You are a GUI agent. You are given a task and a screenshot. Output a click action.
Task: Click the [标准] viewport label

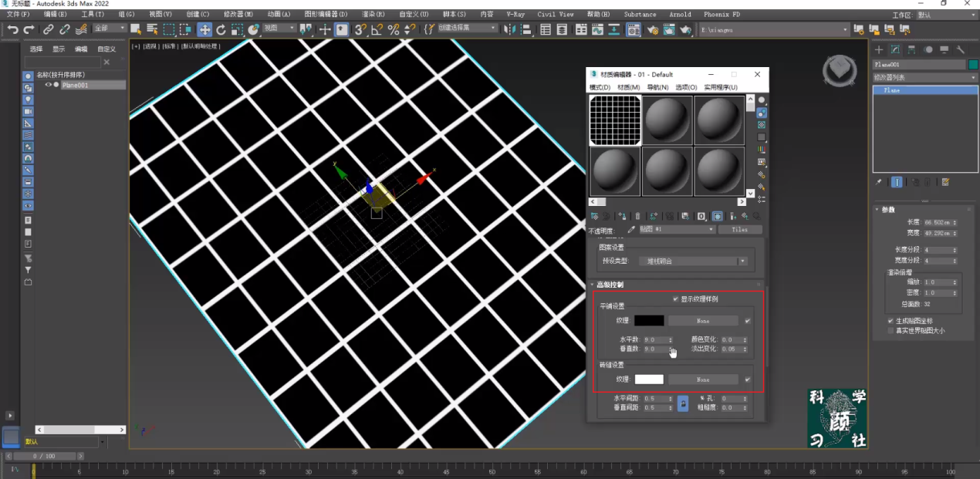coord(169,46)
